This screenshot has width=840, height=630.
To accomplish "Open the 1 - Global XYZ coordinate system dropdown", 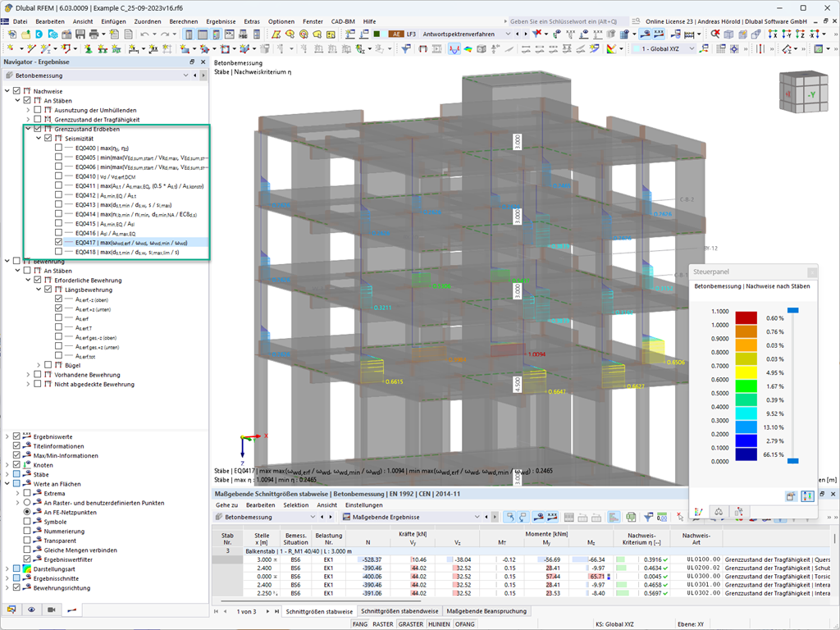I will point(692,48).
